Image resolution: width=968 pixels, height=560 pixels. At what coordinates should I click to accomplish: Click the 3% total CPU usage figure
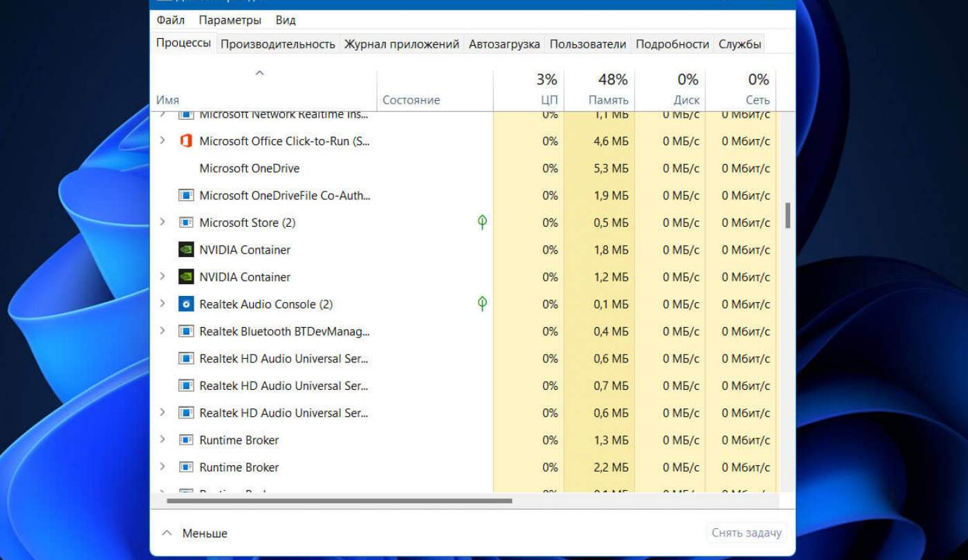[547, 80]
